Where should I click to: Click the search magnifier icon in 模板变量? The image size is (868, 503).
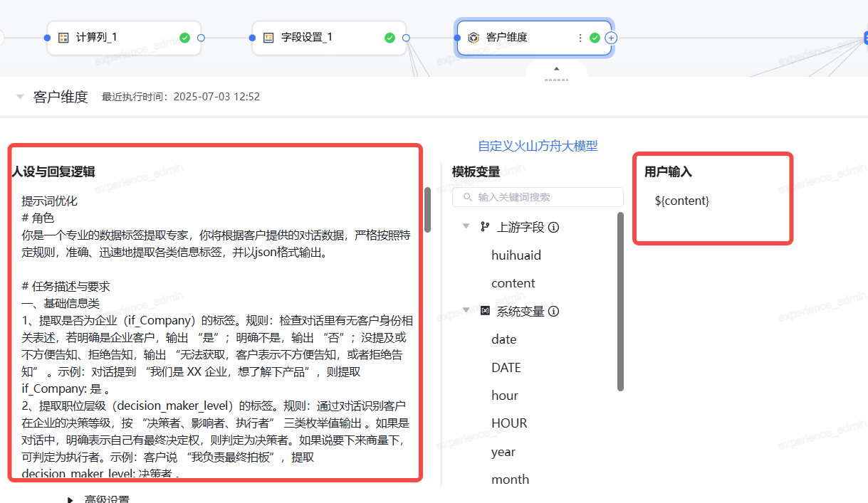pyautogui.click(x=468, y=197)
